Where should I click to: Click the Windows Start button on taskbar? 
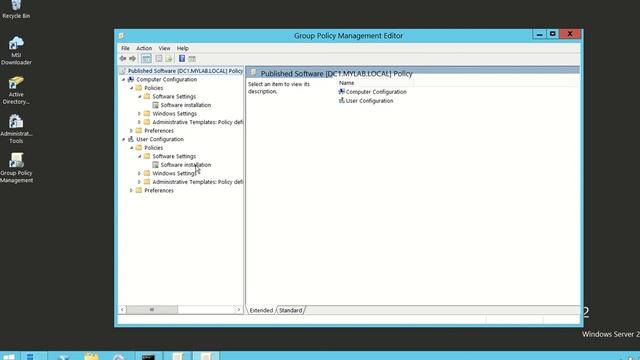9,357
